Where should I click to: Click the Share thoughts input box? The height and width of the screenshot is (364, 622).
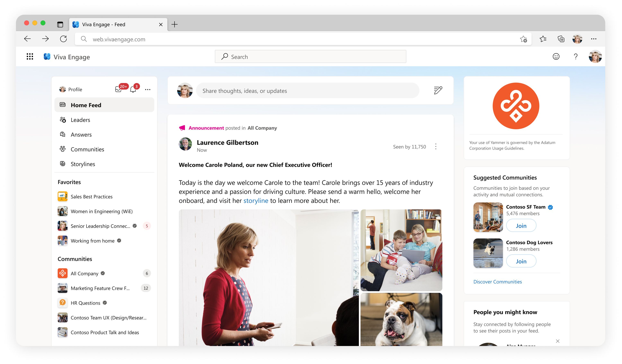pos(307,91)
